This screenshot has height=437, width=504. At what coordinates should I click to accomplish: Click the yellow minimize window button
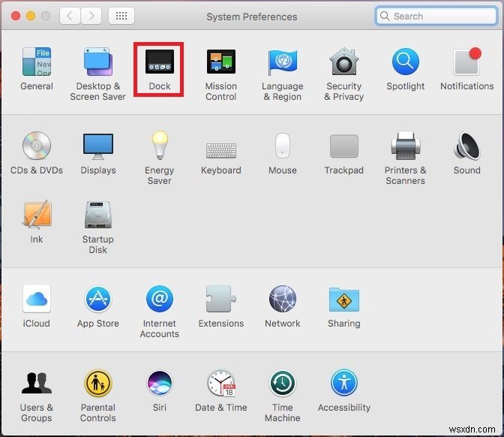click(31, 16)
